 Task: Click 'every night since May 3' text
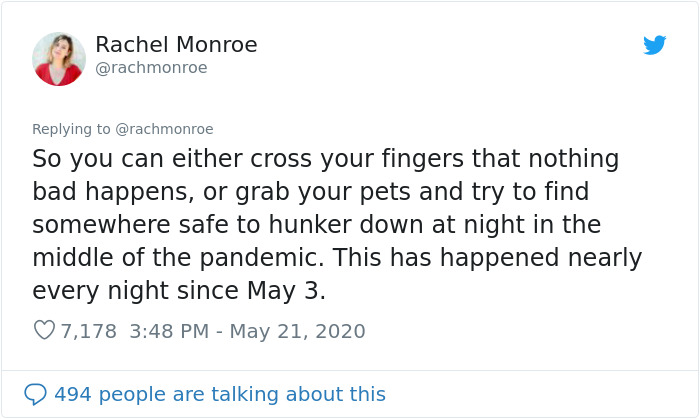pos(179,291)
